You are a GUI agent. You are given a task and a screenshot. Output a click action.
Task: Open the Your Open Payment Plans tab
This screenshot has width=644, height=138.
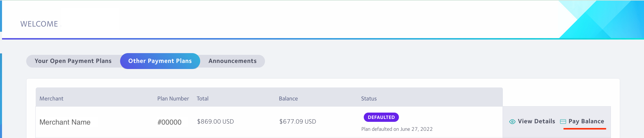click(73, 61)
